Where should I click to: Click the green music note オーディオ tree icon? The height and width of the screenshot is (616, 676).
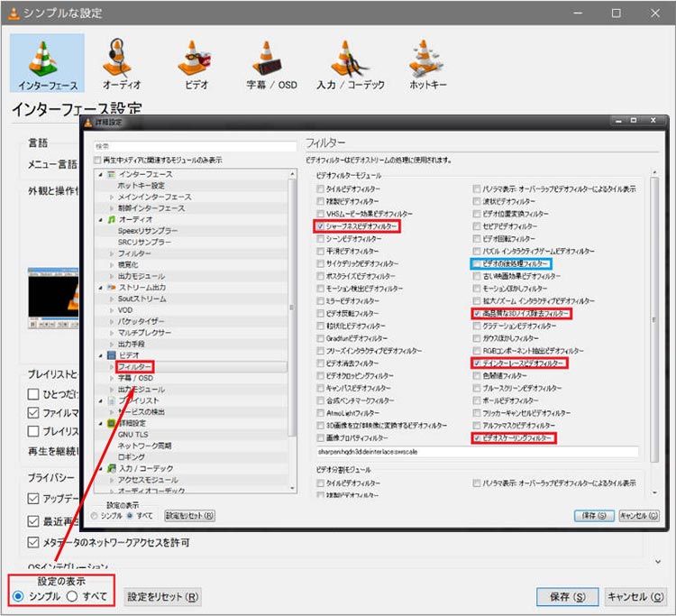[x=111, y=219]
